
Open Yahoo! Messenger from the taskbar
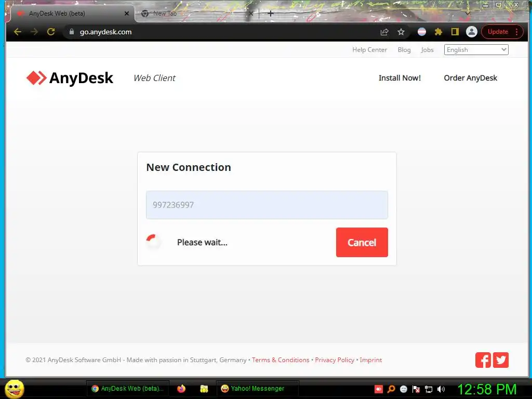pyautogui.click(x=257, y=389)
